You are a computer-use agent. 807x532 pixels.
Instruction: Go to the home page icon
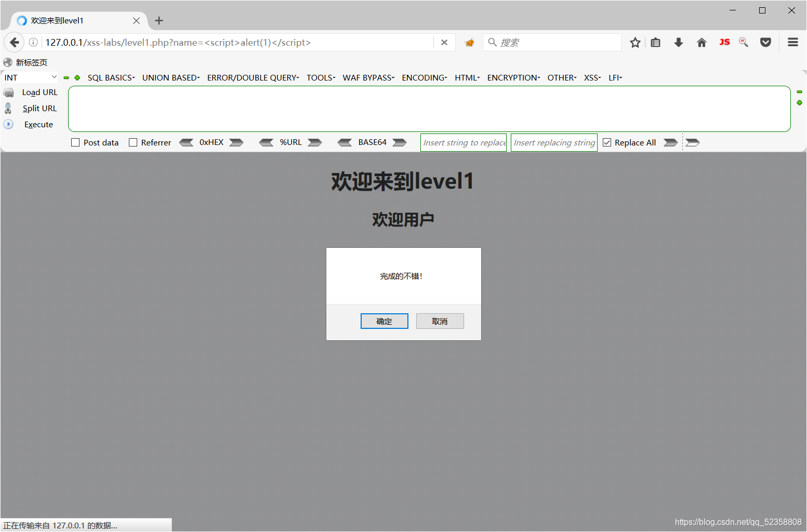click(702, 43)
